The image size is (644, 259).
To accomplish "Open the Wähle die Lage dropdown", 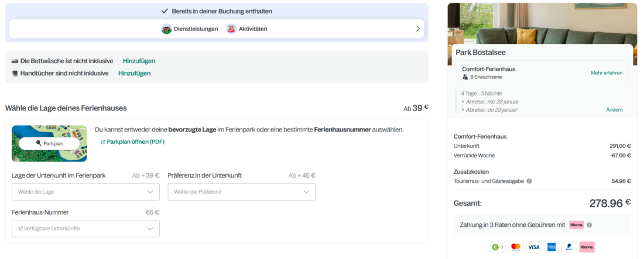I will point(86,192).
